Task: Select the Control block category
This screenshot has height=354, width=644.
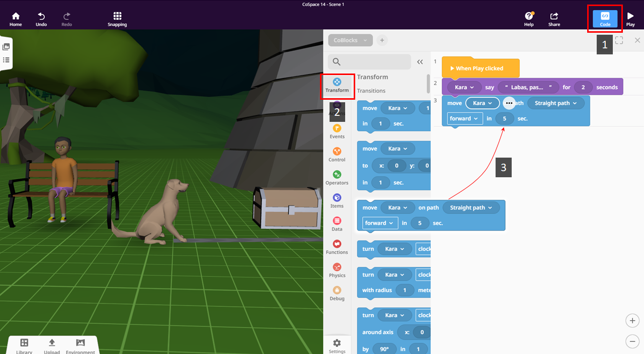Action: [337, 155]
